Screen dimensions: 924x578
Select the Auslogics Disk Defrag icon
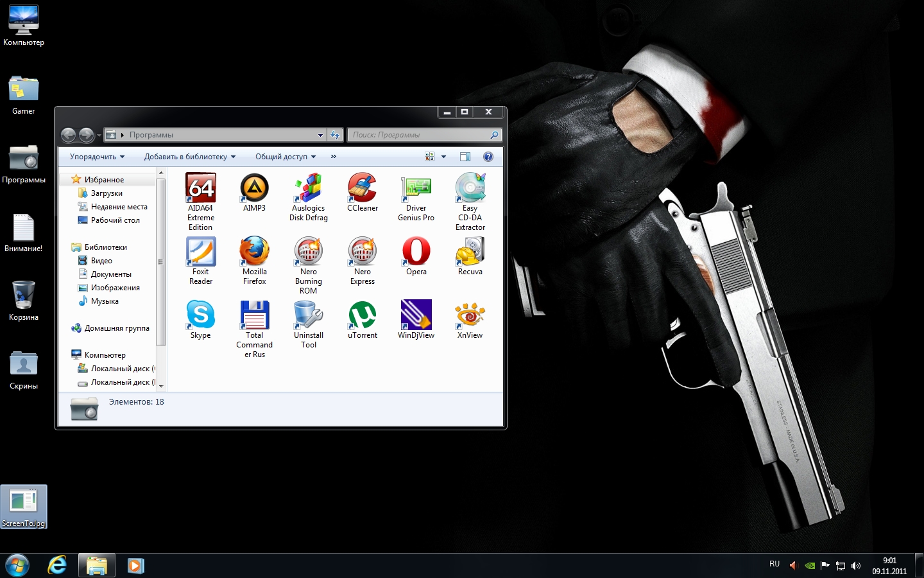309,197
